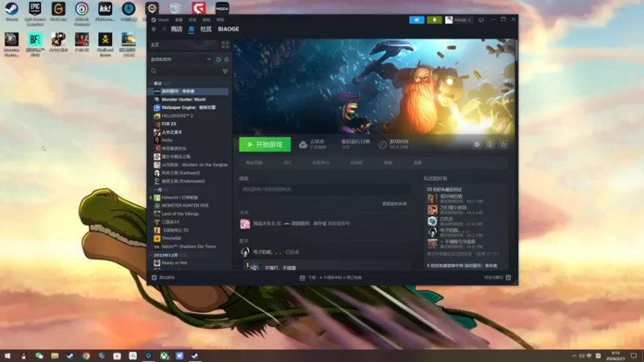Show hidden system tray icons chevron

[x=574, y=356]
